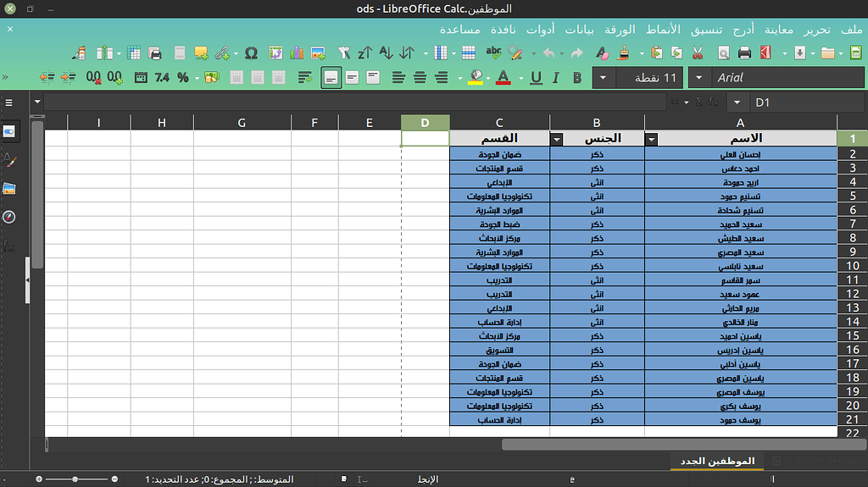Open the Arial font name dropdown

pyautogui.click(x=700, y=78)
